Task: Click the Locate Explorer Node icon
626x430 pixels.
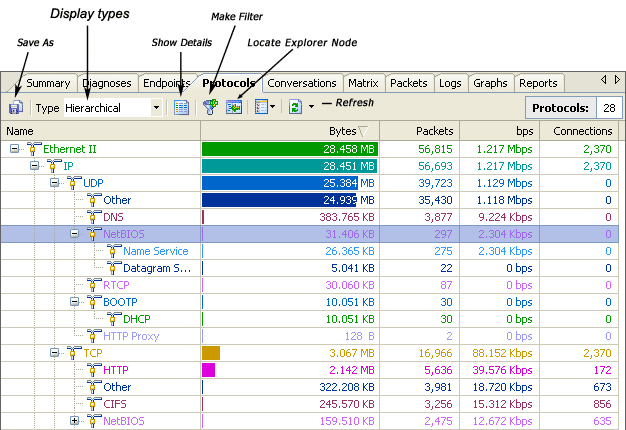Action: 234,107
